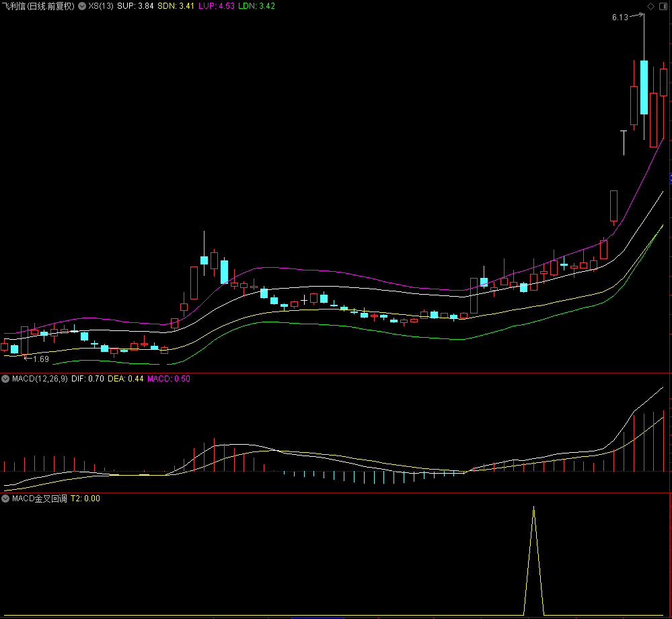Click the MACD金叉回调 indicator name
Screen dimensions: 672x619
(40, 499)
